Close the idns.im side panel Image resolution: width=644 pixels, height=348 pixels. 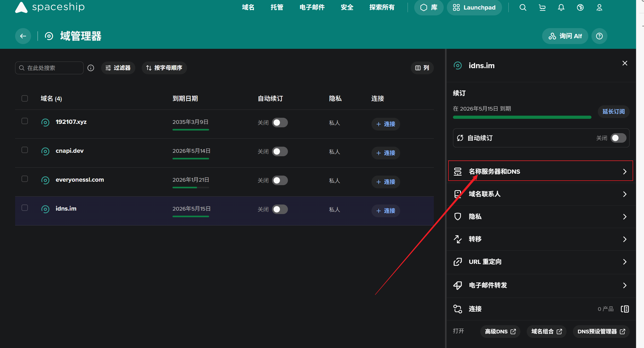[x=625, y=63]
